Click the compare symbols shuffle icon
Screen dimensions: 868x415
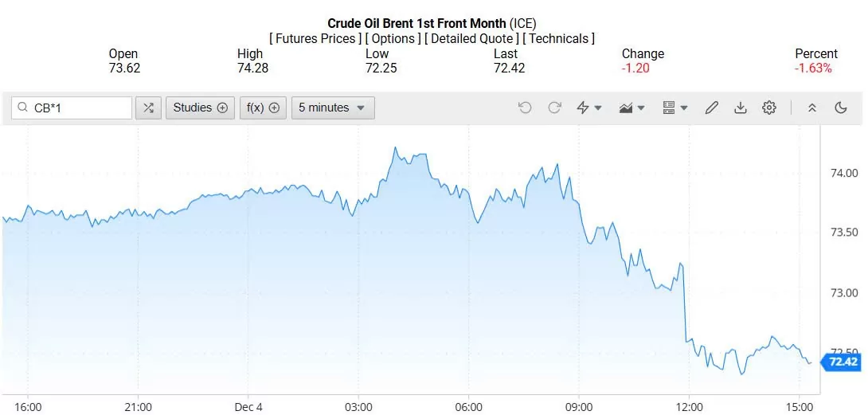tap(148, 108)
